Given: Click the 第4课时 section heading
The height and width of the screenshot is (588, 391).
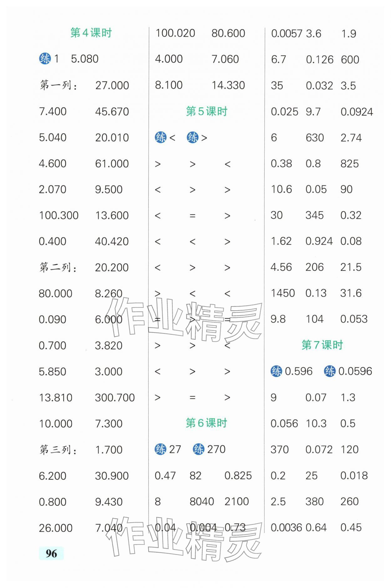Looking at the screenshot, I should (x=91, y=33).
